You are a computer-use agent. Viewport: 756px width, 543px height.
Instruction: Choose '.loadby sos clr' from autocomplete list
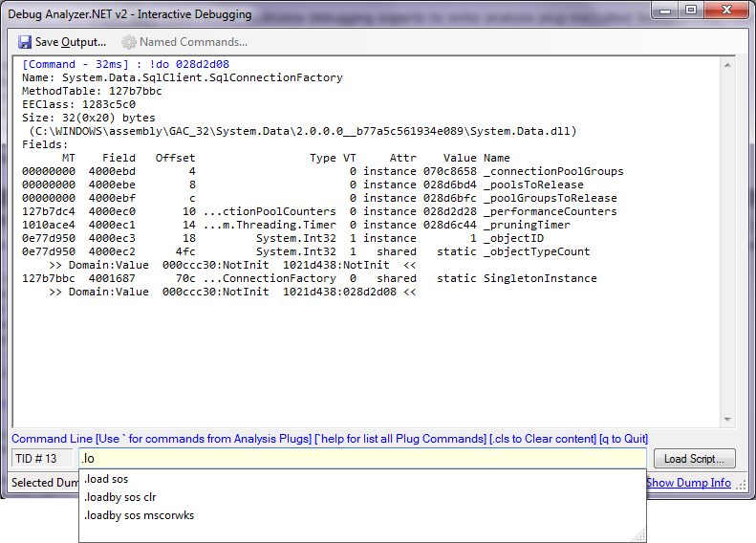point(119,497)
